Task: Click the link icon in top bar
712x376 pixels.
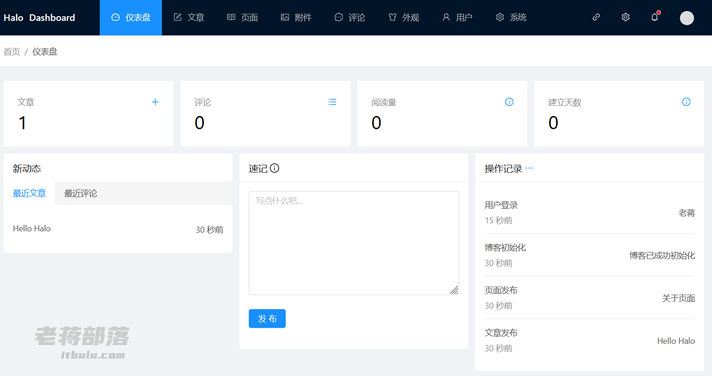Action: point(596,17)
